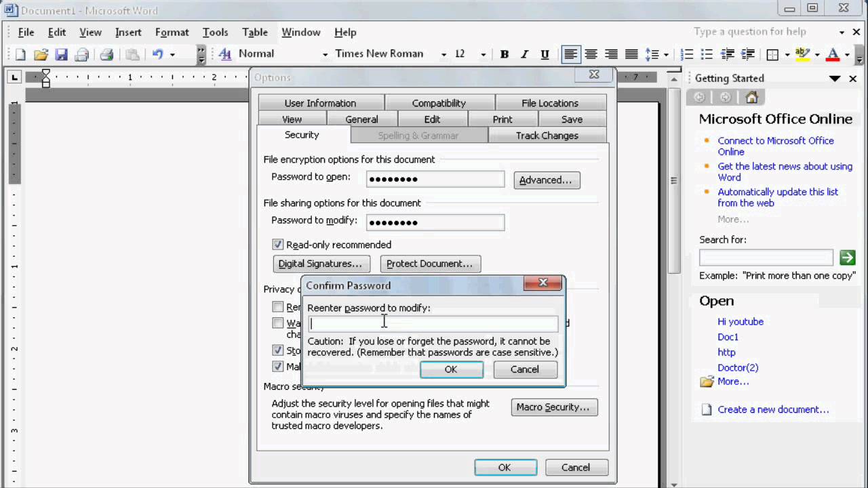
Task: Open the Undo history dropdown arrow
Action: [x=172, y=54]
